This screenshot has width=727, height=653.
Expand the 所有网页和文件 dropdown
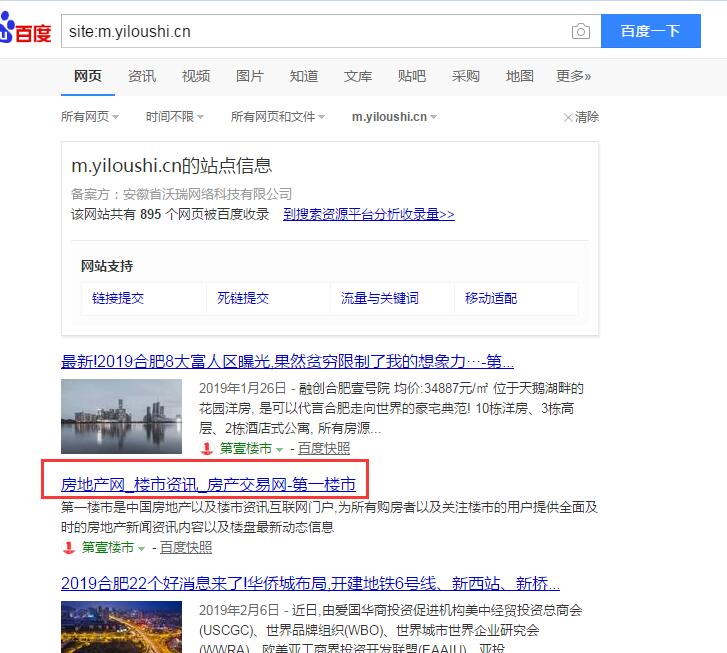pos(278,117)
